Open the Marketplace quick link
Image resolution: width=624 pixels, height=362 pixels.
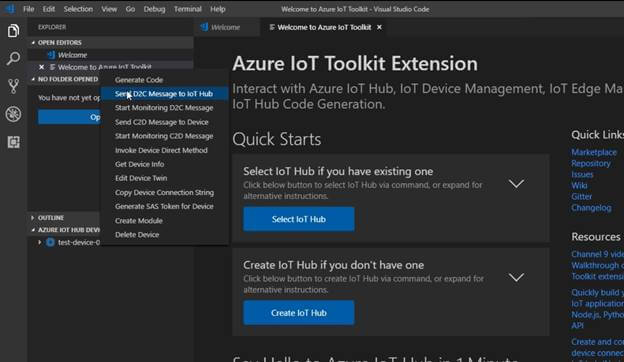click(x=594, y=152)
